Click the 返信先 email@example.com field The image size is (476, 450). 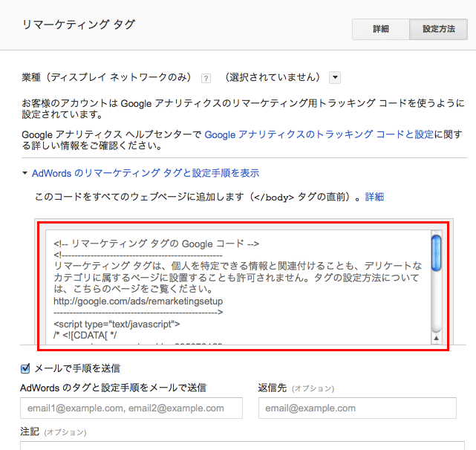(357, 408)
